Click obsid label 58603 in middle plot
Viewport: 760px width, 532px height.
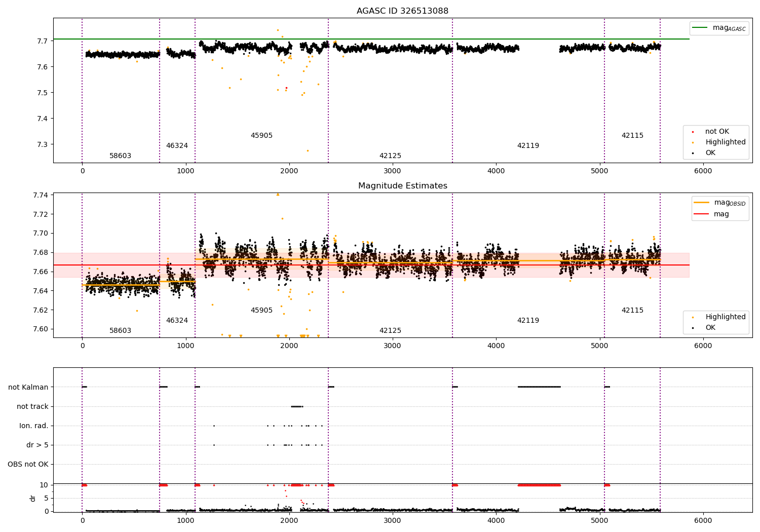[x=121, y=331]
